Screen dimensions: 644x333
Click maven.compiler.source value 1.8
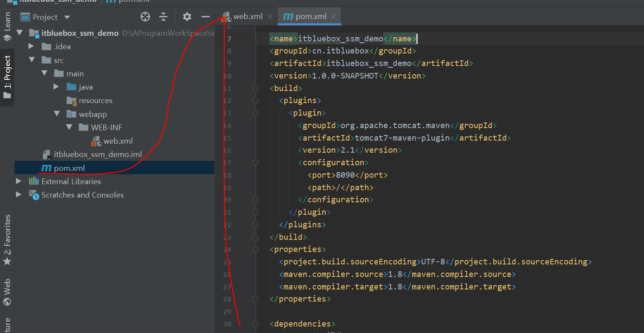coord(395,274)
